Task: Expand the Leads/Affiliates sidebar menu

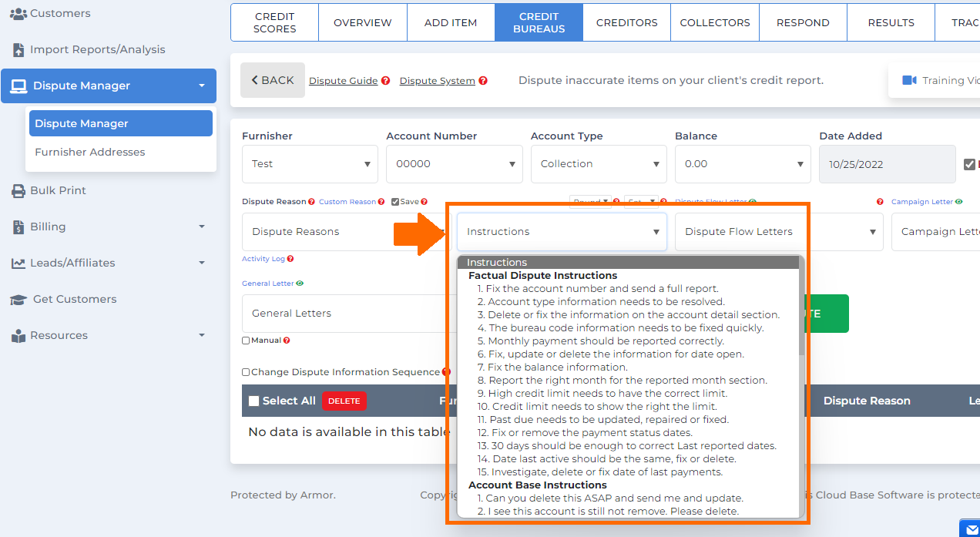Action: click(x=202, y=263)
